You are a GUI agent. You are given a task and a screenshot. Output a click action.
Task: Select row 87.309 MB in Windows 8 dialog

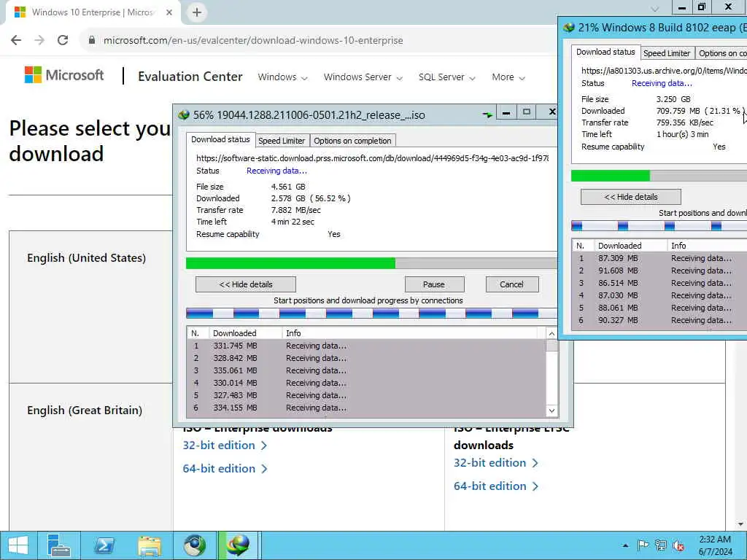[659, 258]
